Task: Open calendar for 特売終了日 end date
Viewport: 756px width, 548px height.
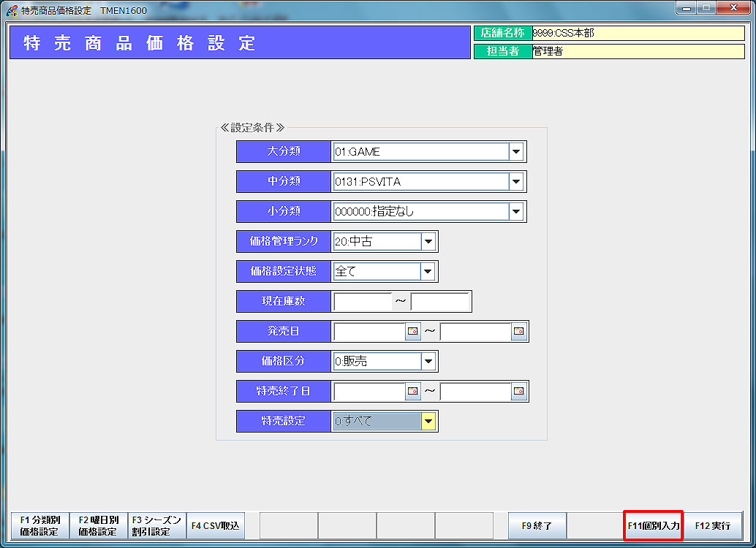Action: [x=519, y=391]
